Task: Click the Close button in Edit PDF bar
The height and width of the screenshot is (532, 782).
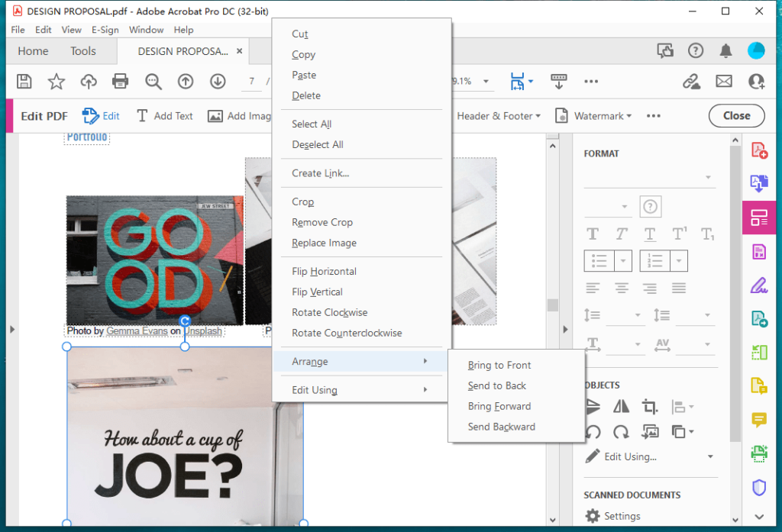Action: click(x=737, y=116)
